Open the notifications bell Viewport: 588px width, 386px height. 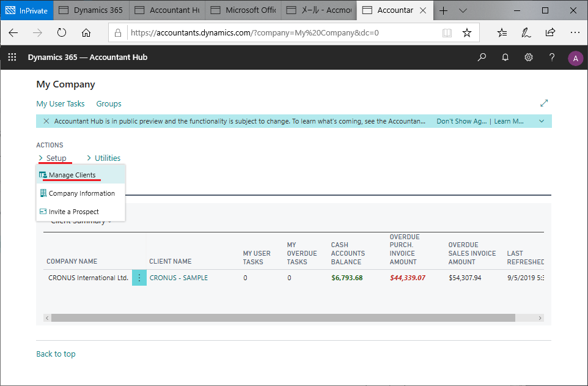pos(505,57)
